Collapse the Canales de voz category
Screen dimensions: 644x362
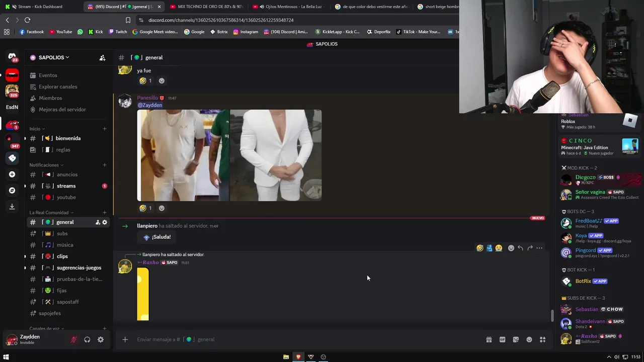[46, 329]
